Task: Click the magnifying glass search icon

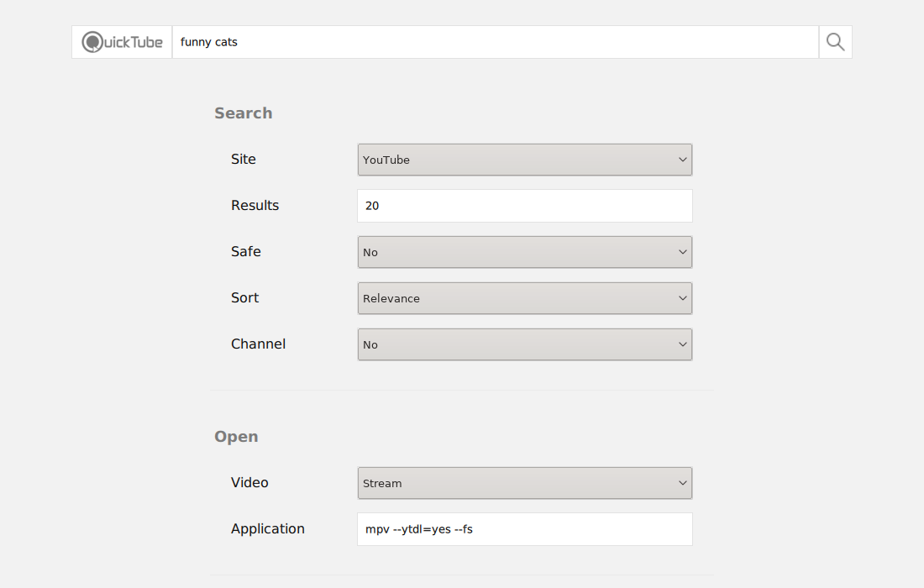Action: [x=835, y=42]
